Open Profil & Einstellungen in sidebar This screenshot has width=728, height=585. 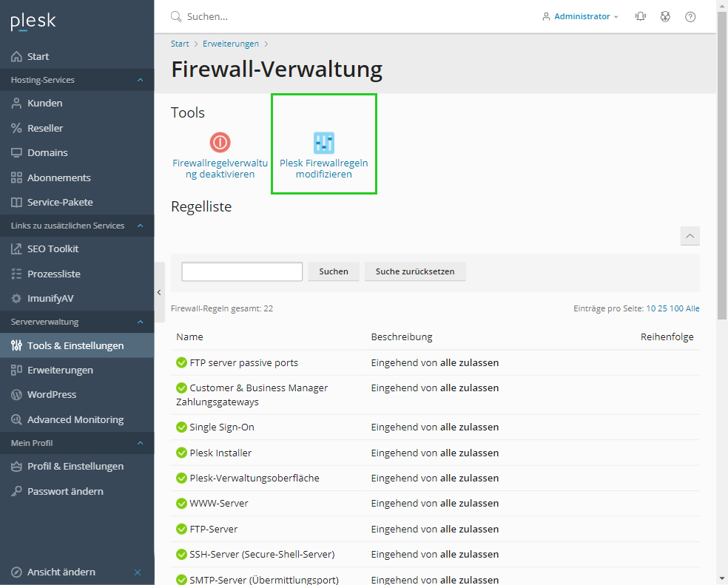(x=77, y=466)
